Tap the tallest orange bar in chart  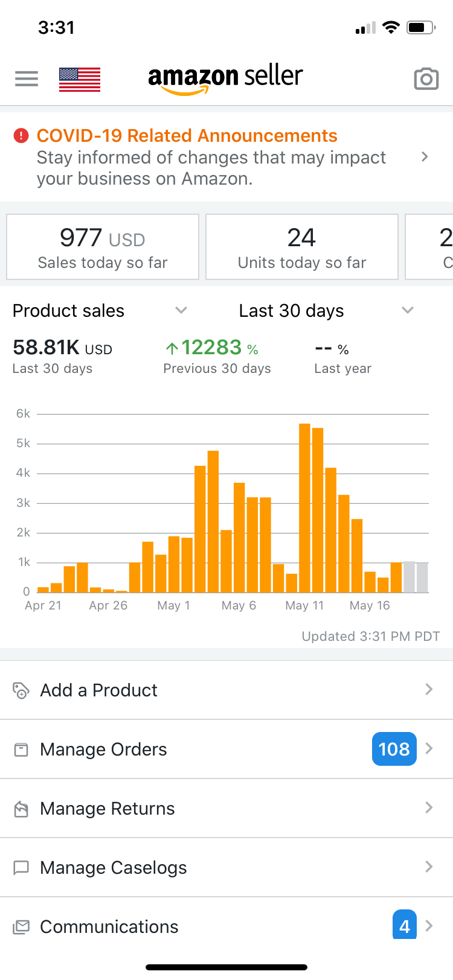(x=304, y=508)
